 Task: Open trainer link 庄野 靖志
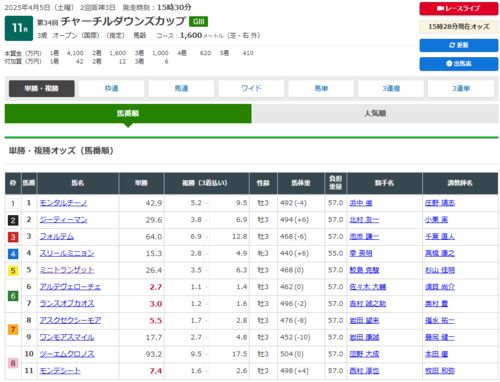point(440,203)
